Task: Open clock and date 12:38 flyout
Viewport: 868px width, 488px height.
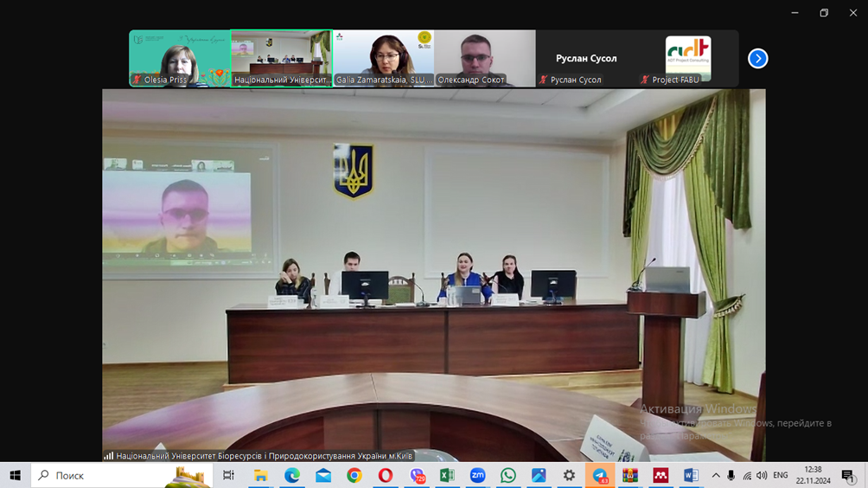Action: pyautogui.click(x=814, y=475)
